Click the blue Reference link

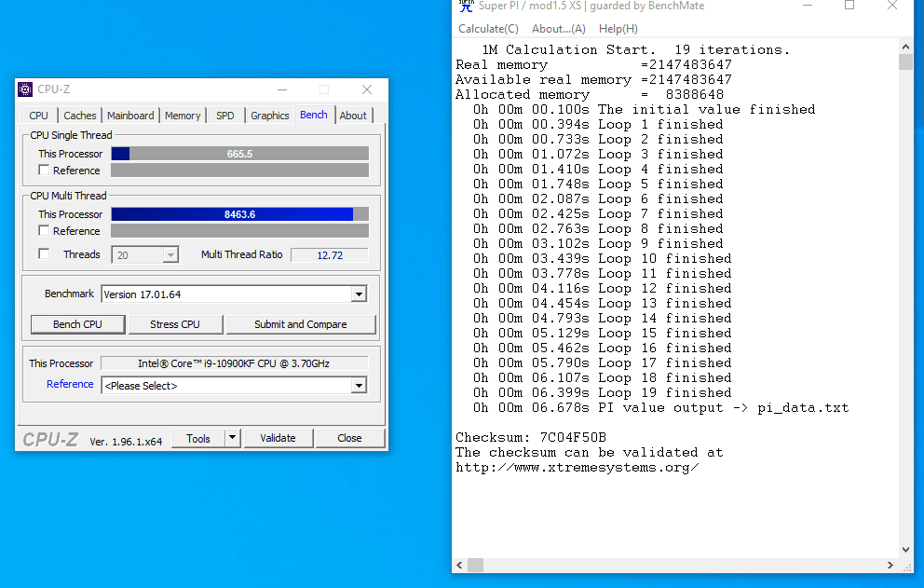coord(70,384)
